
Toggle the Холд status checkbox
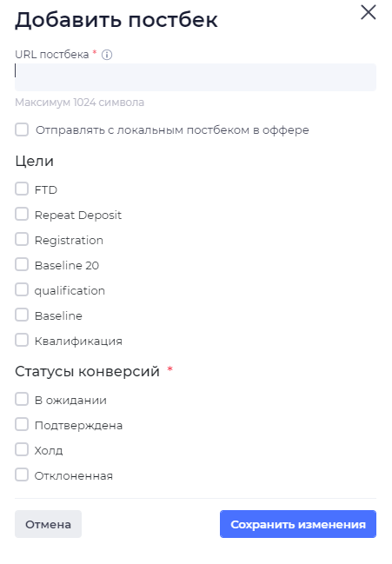tap(22, 449)
